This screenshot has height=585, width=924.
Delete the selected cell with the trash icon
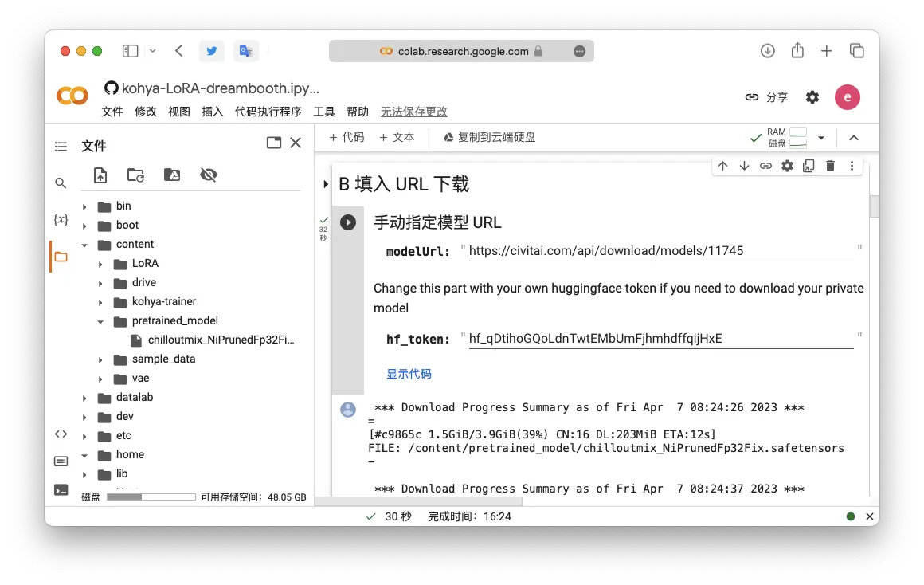point(830,166)
